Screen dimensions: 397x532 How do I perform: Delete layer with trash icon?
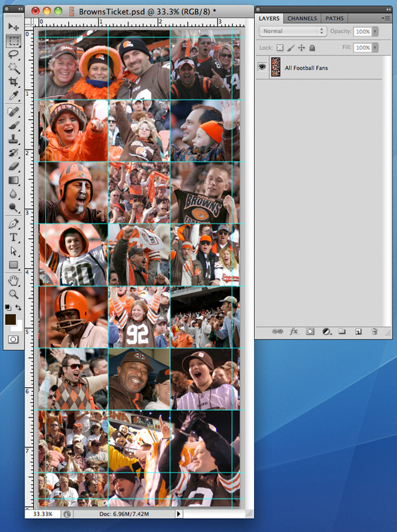point(375,331)
